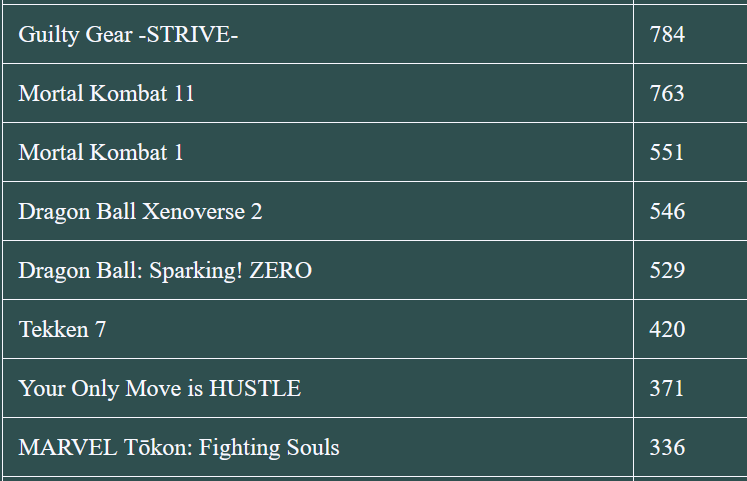Image resolution: width=747 pixels, height=481 pixels.
Task: Click the number 336
Action: [x=667, y=448]
